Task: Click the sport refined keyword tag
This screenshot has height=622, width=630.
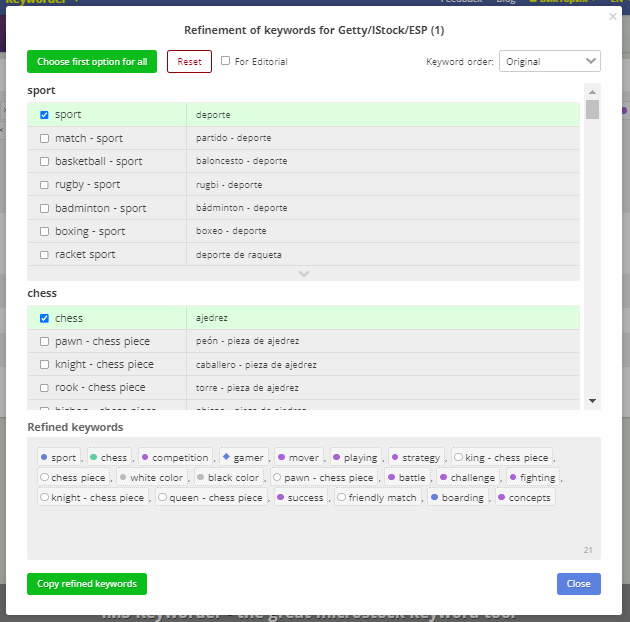Action: 59,457
